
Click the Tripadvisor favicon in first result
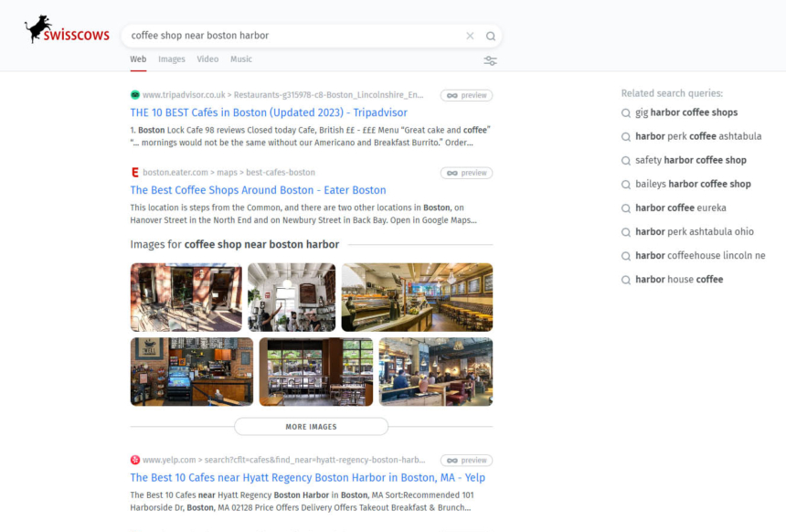pyautogui.click(x=135, y=95)
